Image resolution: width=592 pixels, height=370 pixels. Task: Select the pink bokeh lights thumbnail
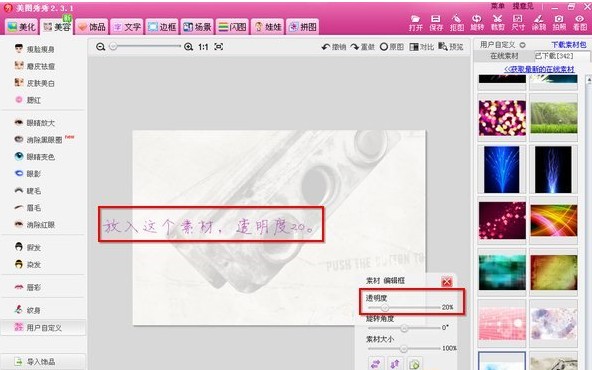pos(502,118)
